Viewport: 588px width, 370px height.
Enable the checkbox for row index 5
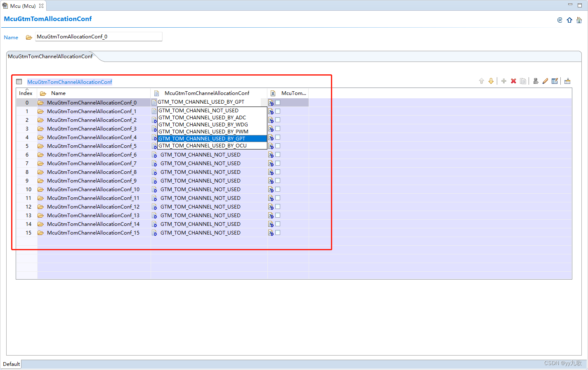(278, 145)
